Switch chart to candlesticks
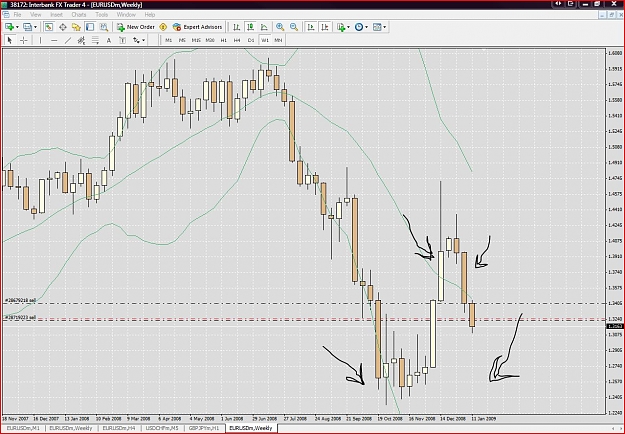Screen dimensions: 625x434 pyautogui.click(x=250, y=27)
